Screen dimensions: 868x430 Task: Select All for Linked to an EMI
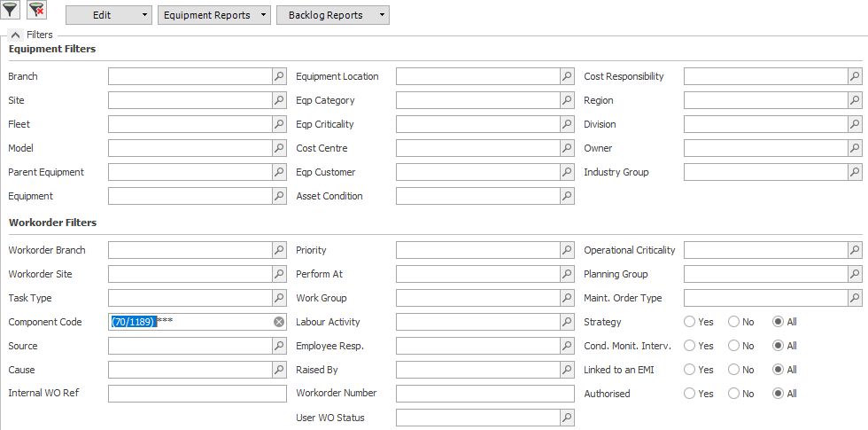coord(779,369)
